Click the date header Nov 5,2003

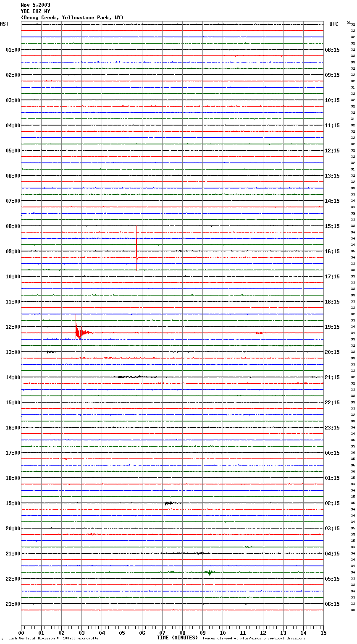click(x=35, y=5)
